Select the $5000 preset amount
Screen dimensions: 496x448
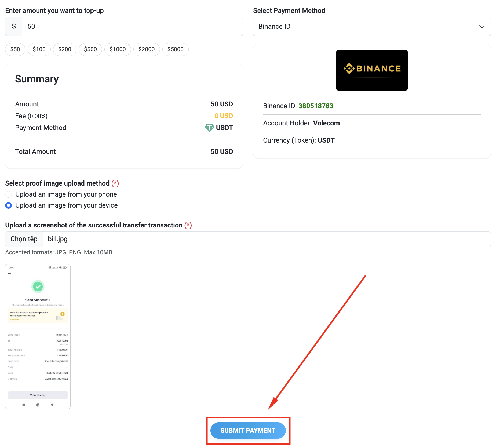click(x=176, y=49)
